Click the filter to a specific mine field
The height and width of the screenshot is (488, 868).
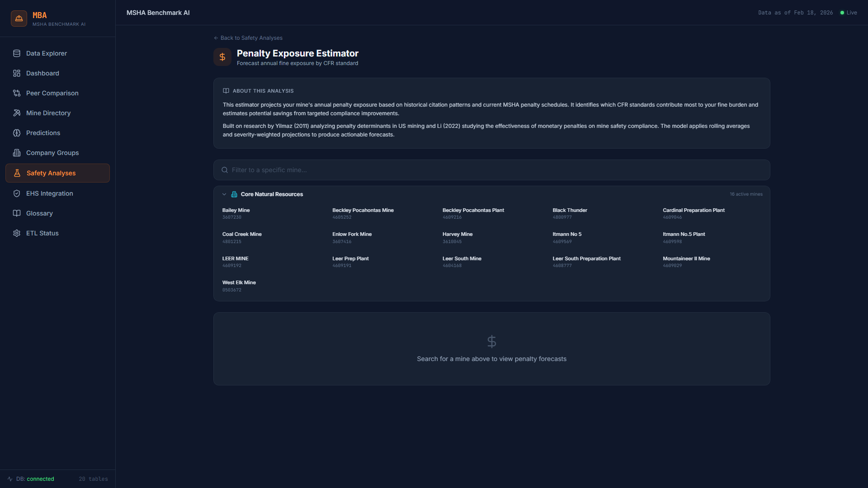[x=492, y=170]
